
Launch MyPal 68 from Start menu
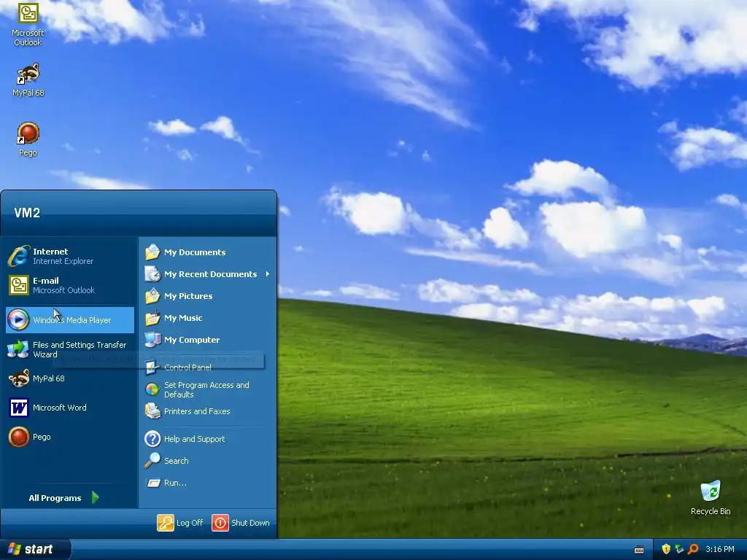(x=70, y=378)
